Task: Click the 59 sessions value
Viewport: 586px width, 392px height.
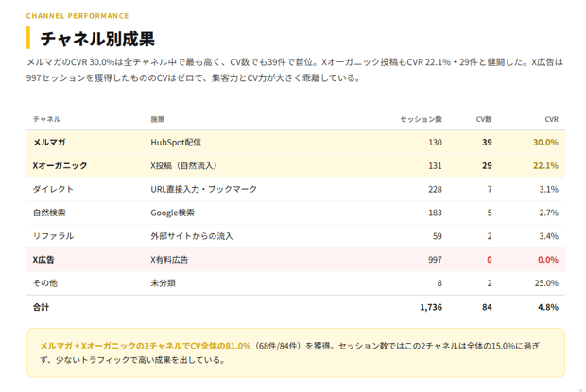Action: [438, 236]
